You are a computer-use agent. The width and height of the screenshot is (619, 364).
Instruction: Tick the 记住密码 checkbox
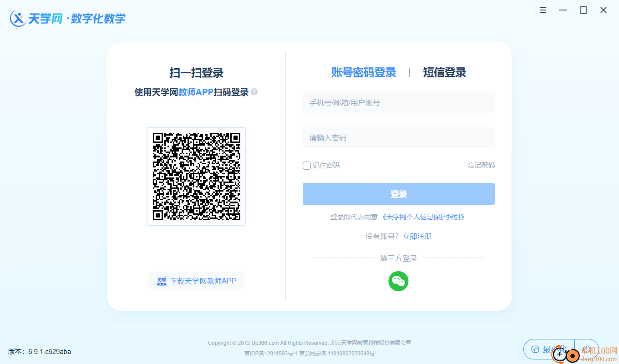(307, 166)
